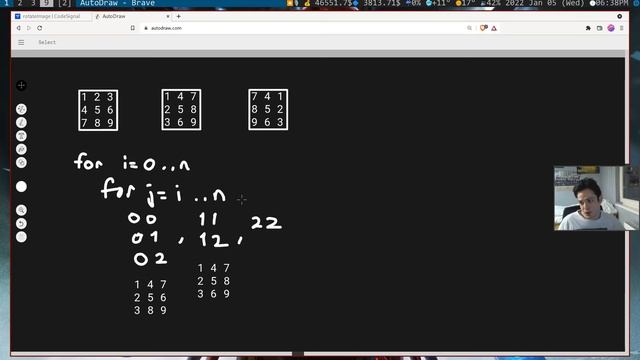
Task: Click the 'Select' tool label
Action: click(x=47, y=42)
